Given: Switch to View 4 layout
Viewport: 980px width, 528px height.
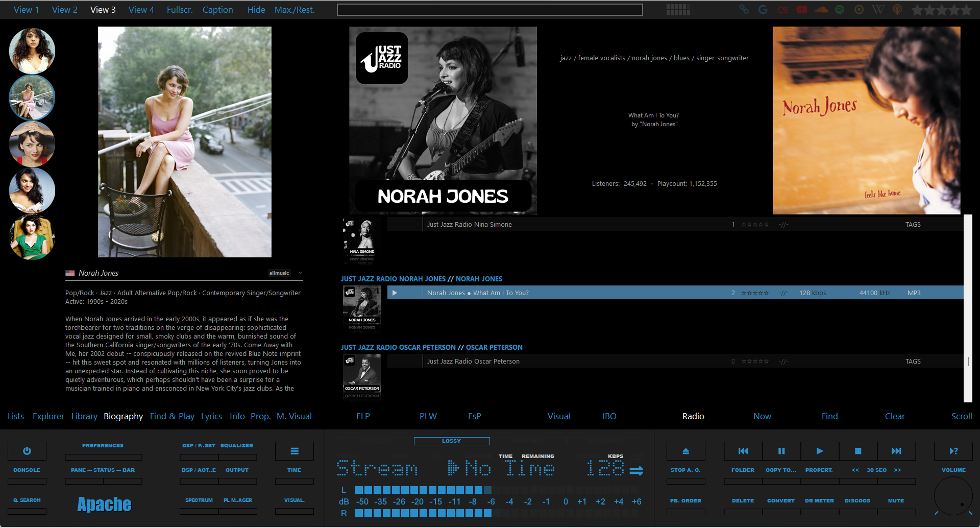Looking at the screenshot, I should pos(141,10).
